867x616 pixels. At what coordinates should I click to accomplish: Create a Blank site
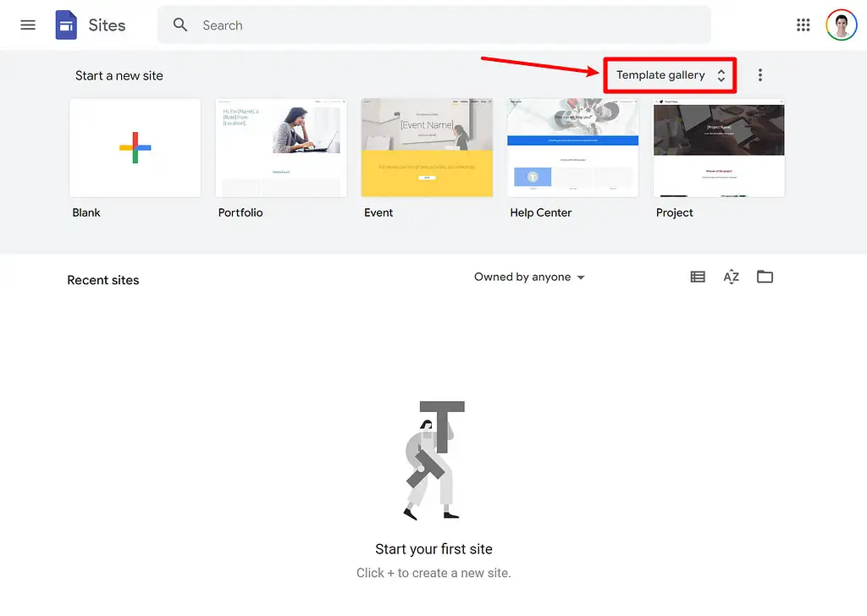tap(135, 147)
